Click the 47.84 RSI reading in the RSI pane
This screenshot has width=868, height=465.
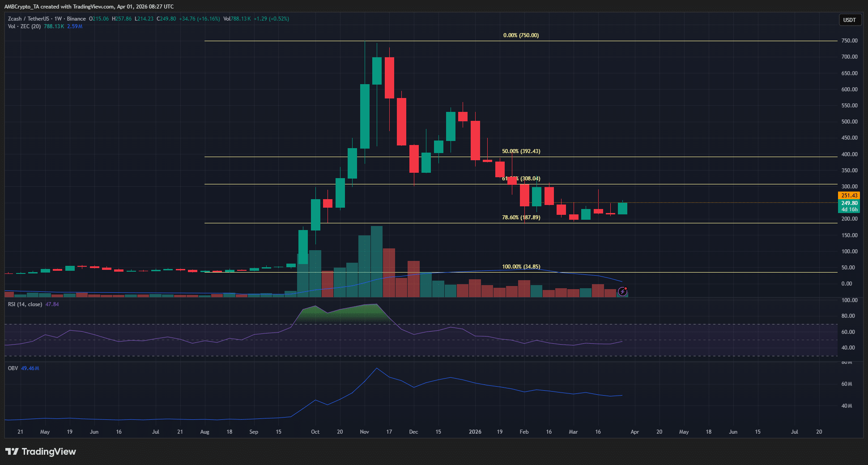[x=52, y=304]
